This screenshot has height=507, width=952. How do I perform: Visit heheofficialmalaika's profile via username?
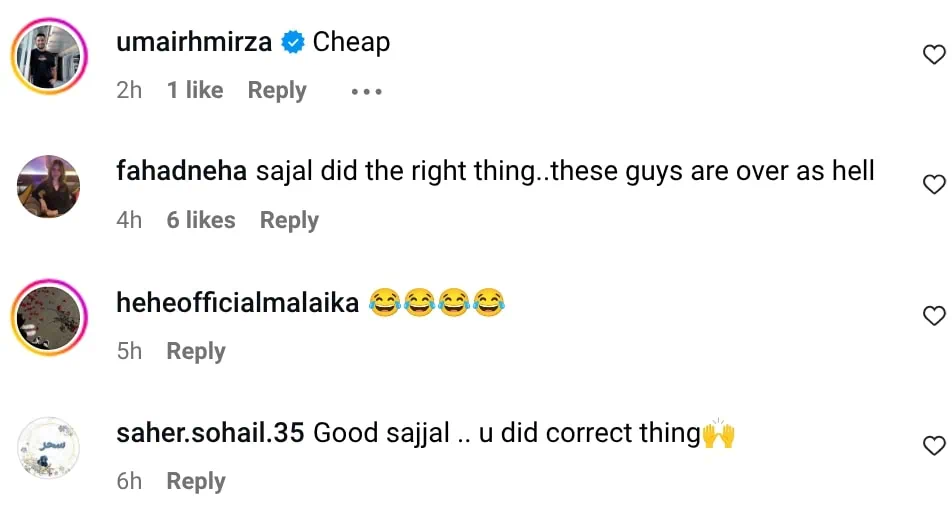[237, 303]
